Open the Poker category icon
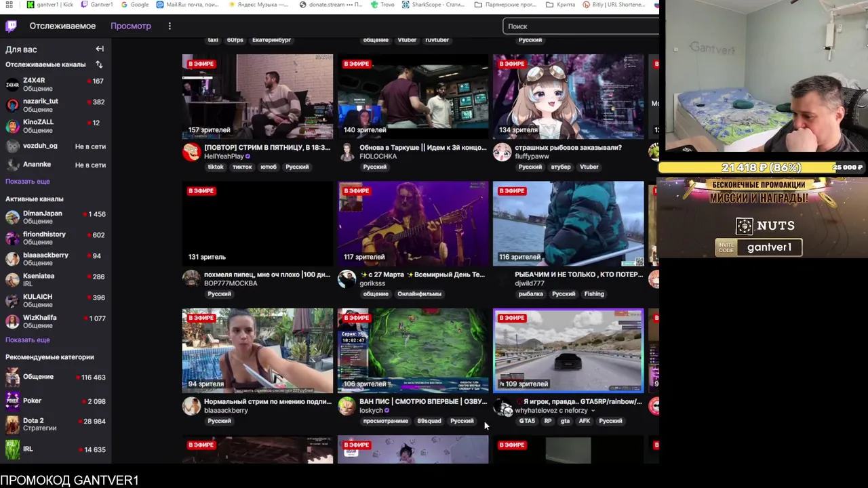This screenshot has height=488, width=868. coord(12,401)
